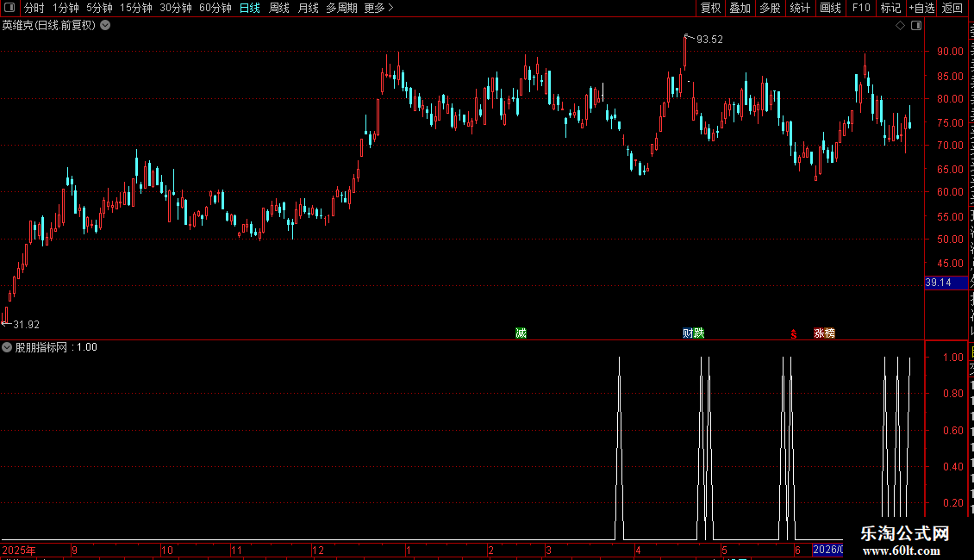Select the 5分钟 period tab
This screenshot has width=974, height=560.
99,8
